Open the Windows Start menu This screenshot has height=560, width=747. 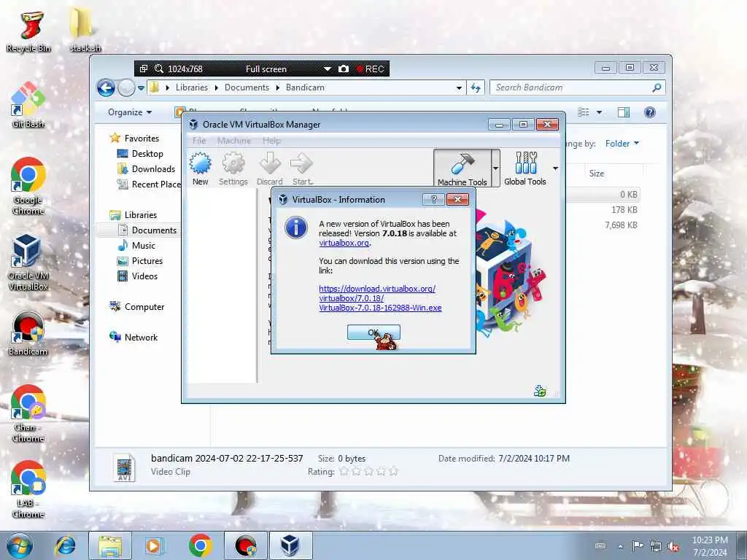pyautogui.click(x=19, y=545)
